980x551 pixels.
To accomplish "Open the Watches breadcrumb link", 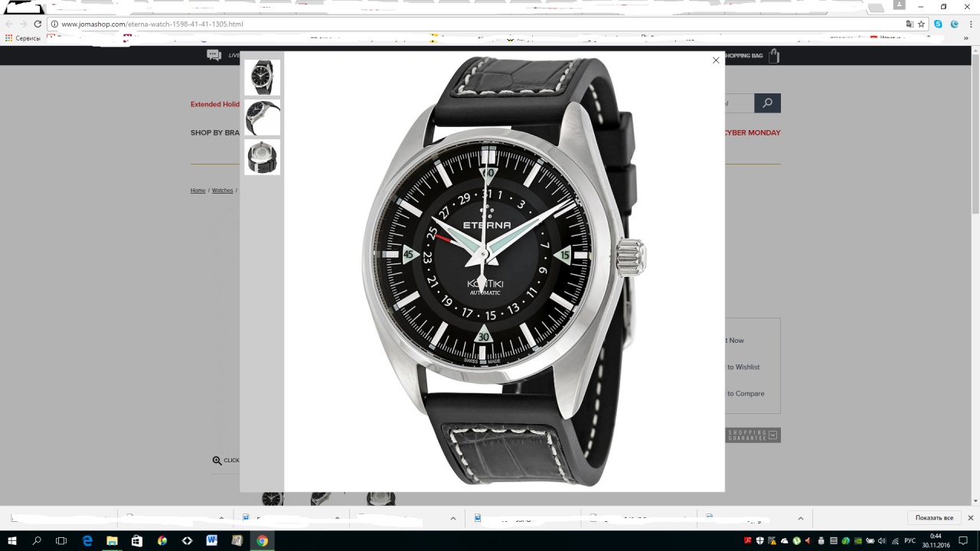I will coord(222,191).
